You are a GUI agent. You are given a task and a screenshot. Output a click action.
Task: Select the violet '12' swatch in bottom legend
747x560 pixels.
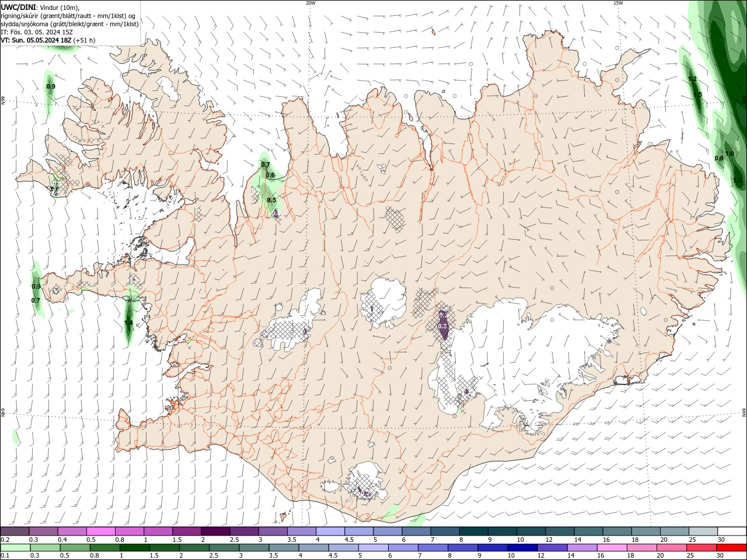(552, 548)
